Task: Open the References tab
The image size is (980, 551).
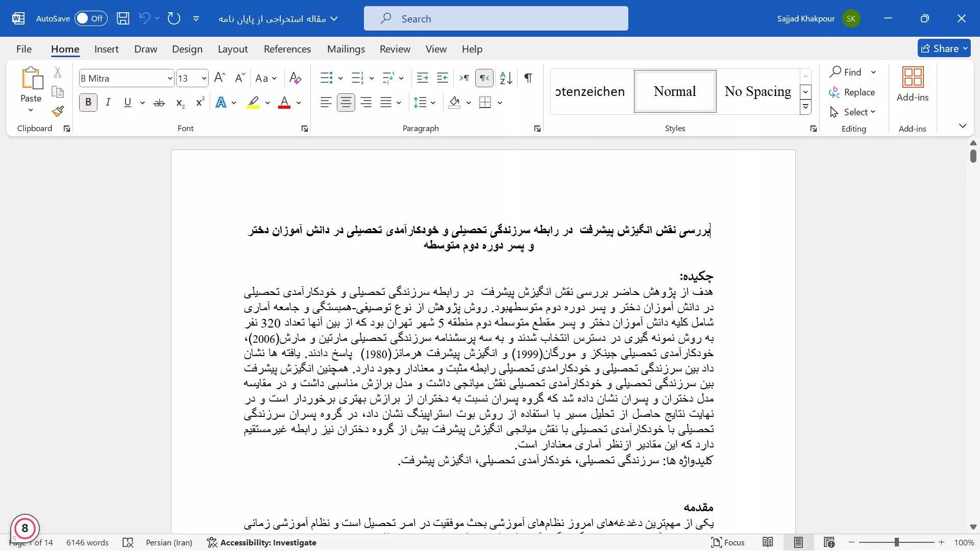Action: [287, 49]
